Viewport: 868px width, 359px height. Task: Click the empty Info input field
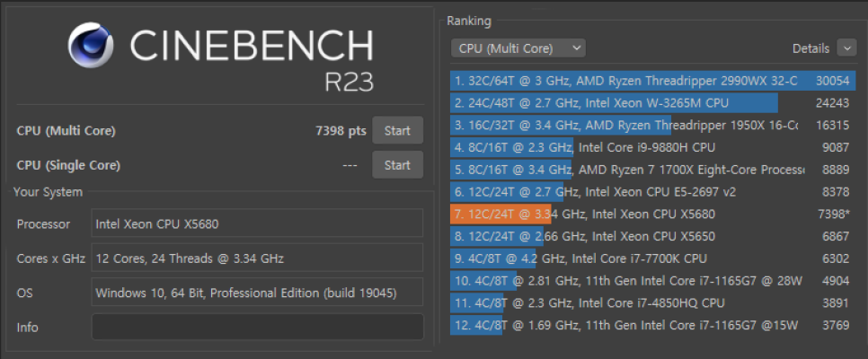click(x=257, y=327)
